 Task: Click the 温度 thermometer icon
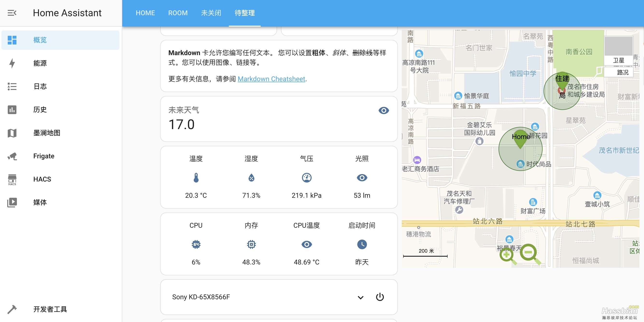point(196,178)
